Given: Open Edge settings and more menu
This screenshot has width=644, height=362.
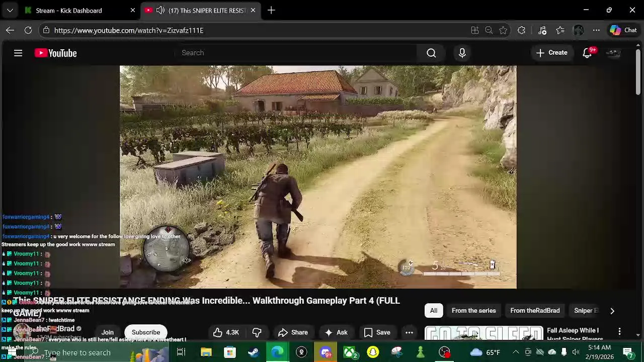Looking at the screenshot, I should coord(596,30).
